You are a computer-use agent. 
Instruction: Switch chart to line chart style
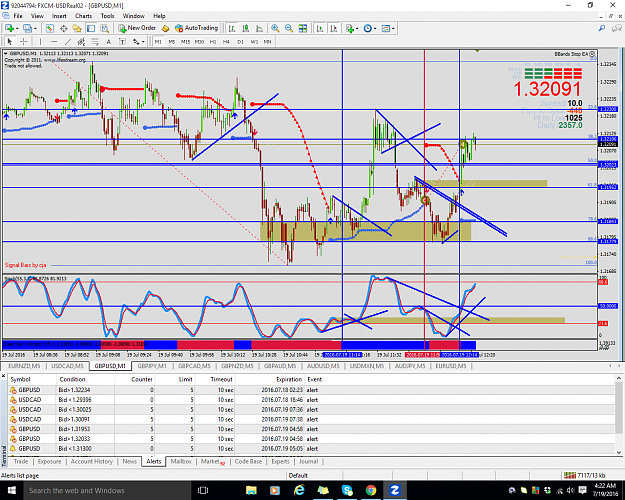(259, 28)
